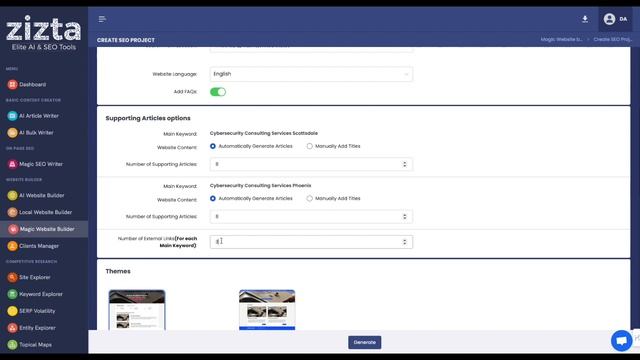Screen dimensions: 640x360
Task: Toggle the Add FAQs switch
Action: coord(218,92)
